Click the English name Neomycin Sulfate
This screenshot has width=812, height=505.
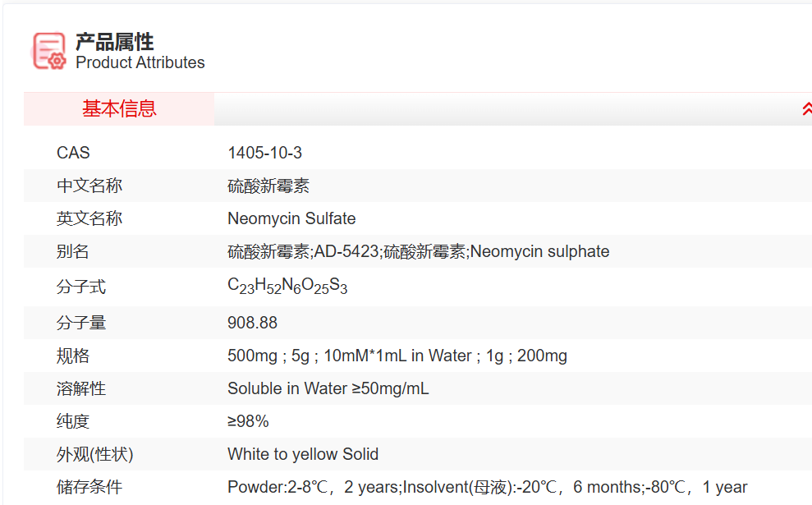click(x=291, y=219)
